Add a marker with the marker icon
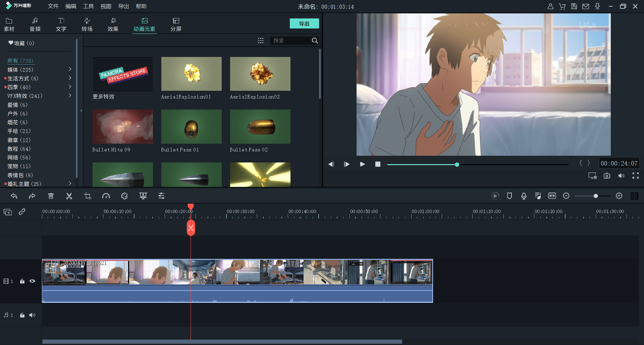Screen dimensions: 644x345 [x=509, y=196]
